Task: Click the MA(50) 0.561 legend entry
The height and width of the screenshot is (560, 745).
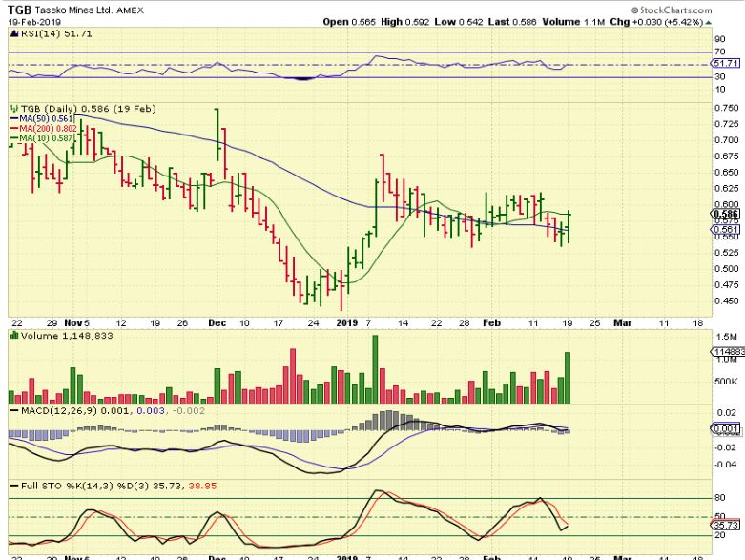Action: point(42,118)
